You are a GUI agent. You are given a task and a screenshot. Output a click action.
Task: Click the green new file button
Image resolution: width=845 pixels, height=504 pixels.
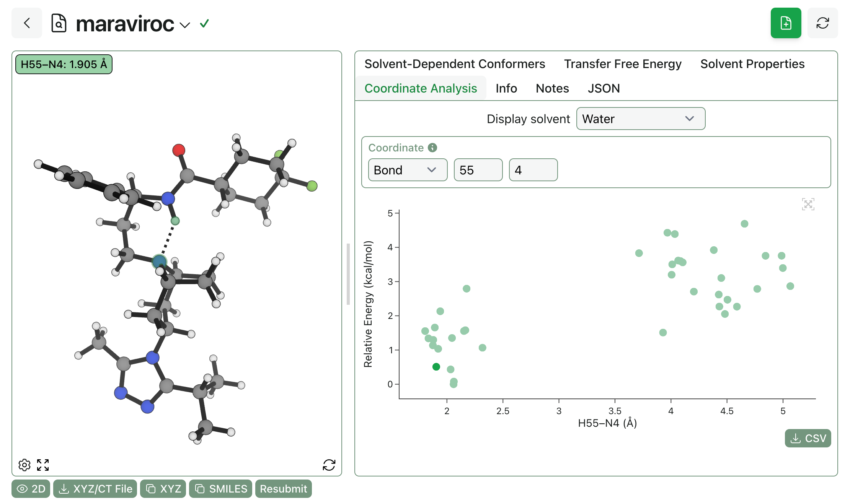pyautogui.click(x=786, y=23)
